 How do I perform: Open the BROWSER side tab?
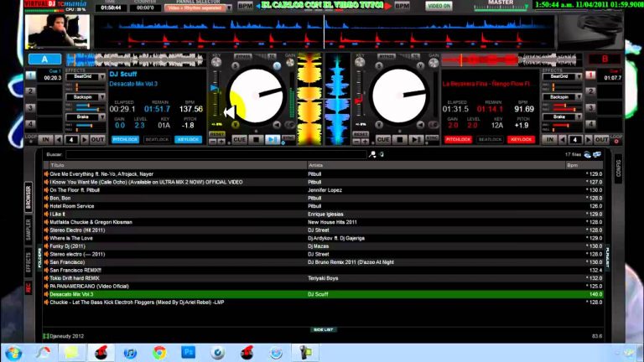tap(29, 197)
